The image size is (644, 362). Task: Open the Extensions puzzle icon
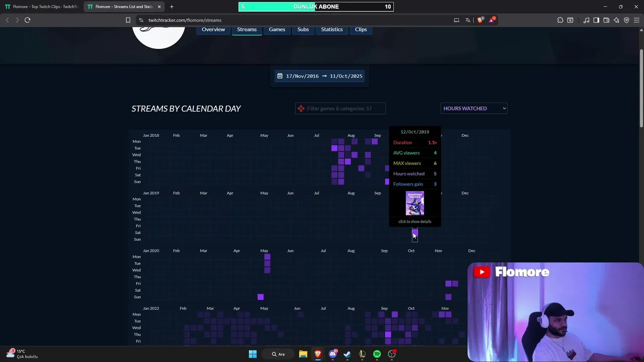point(560,20)
